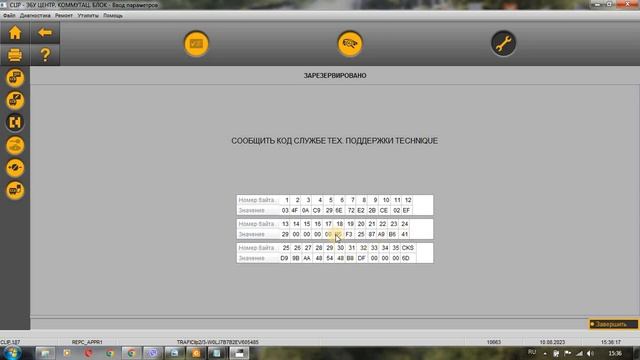The height and width of the screenshot is (360, 640).
Task: Select the center yellow vehicle scan icon
Action: click(x=350, y=43)
